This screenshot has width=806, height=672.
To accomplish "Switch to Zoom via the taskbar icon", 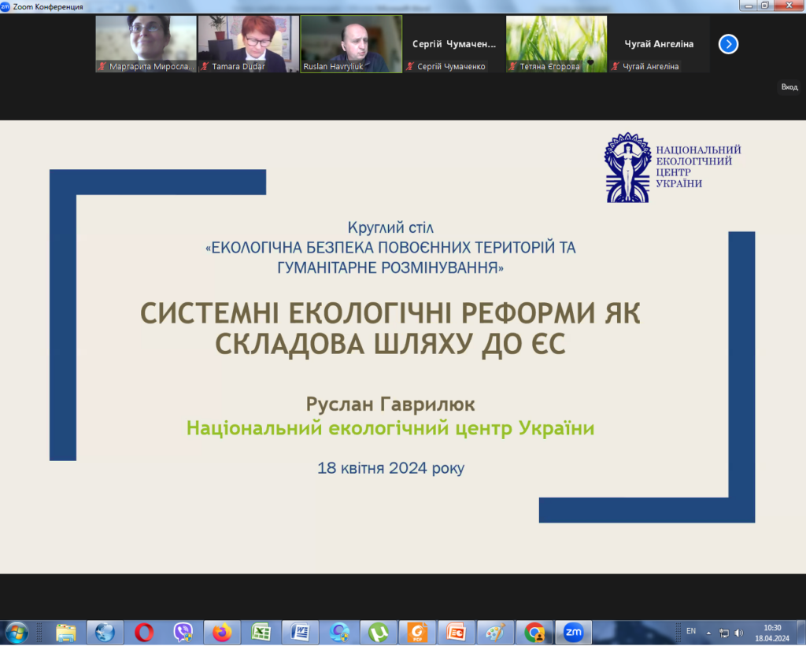I will coord(573,633).
